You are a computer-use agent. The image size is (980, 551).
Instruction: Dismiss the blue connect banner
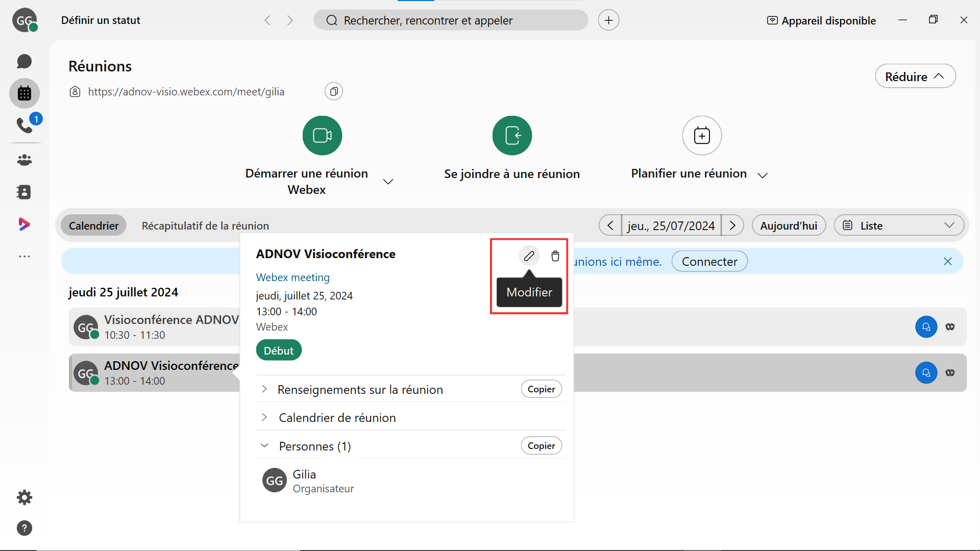tap(948, 262)
